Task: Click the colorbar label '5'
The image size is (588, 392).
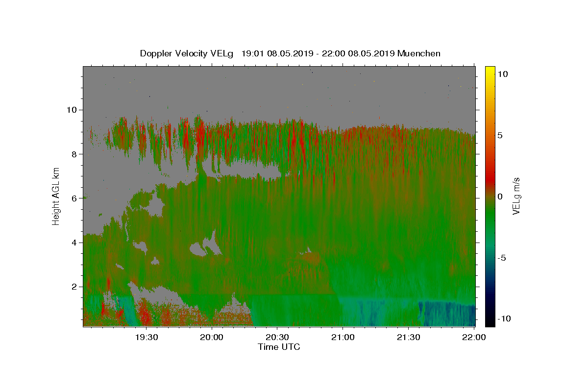Action: point(500,135)
